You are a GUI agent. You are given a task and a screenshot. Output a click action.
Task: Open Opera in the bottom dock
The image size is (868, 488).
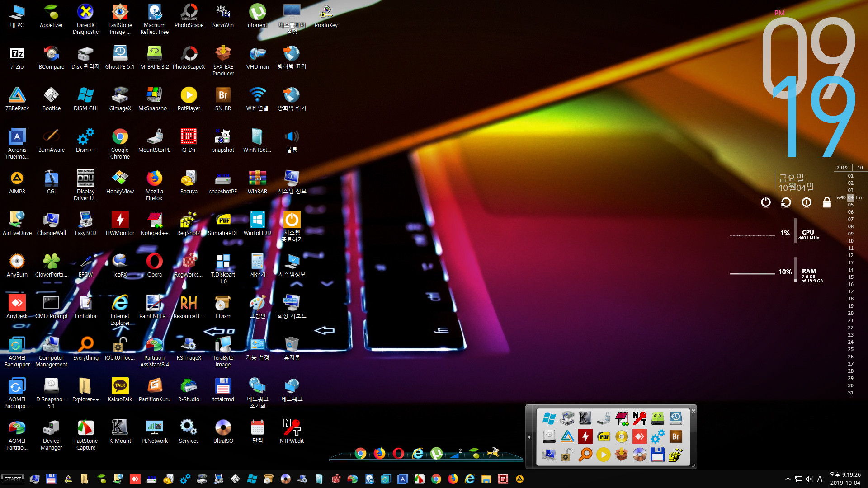[398, 453]
